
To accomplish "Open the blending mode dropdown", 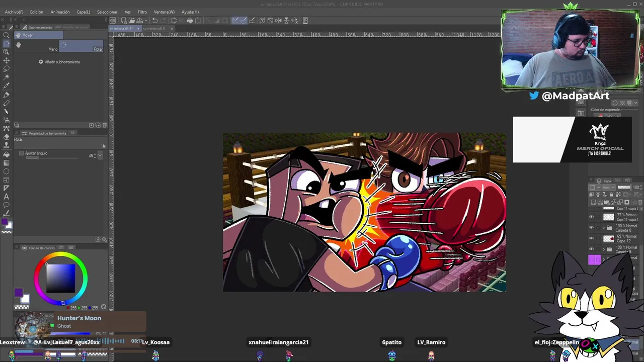I will (609, 187).
